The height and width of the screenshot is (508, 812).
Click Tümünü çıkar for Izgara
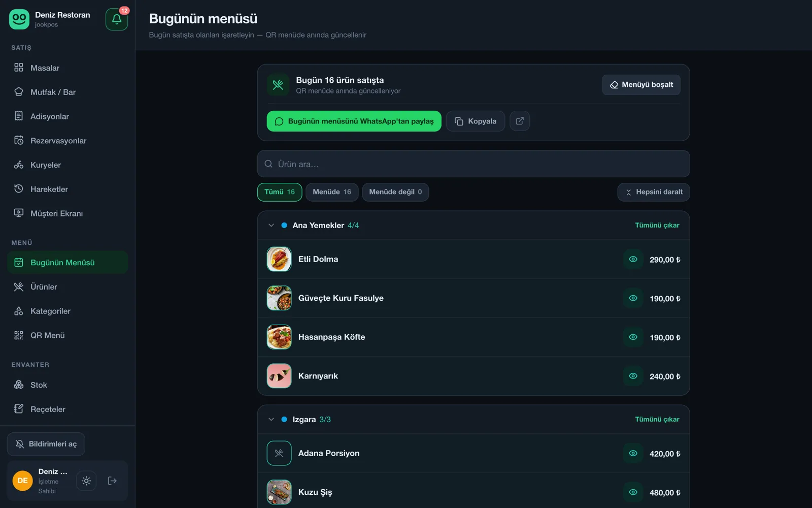pos(657,419)
